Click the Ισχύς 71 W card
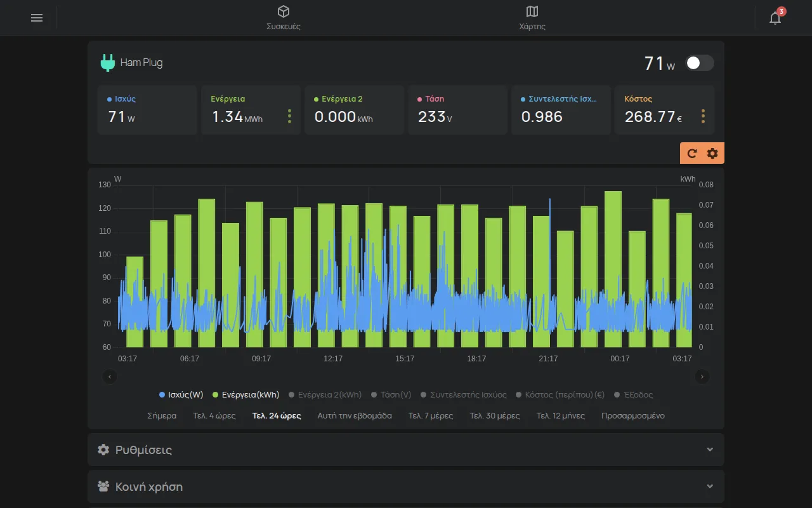The height and width of the screenshot is (508, 812). [x=147, y=110]
